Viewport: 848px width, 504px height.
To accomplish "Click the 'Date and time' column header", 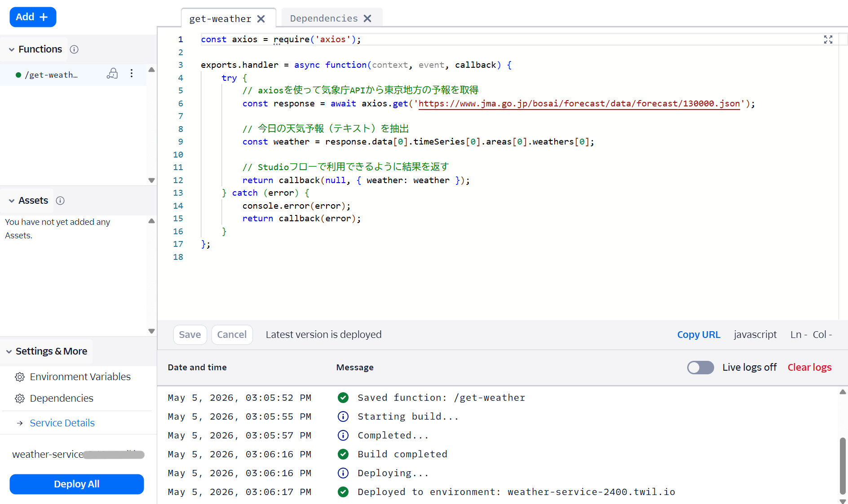I will (197, 367).
